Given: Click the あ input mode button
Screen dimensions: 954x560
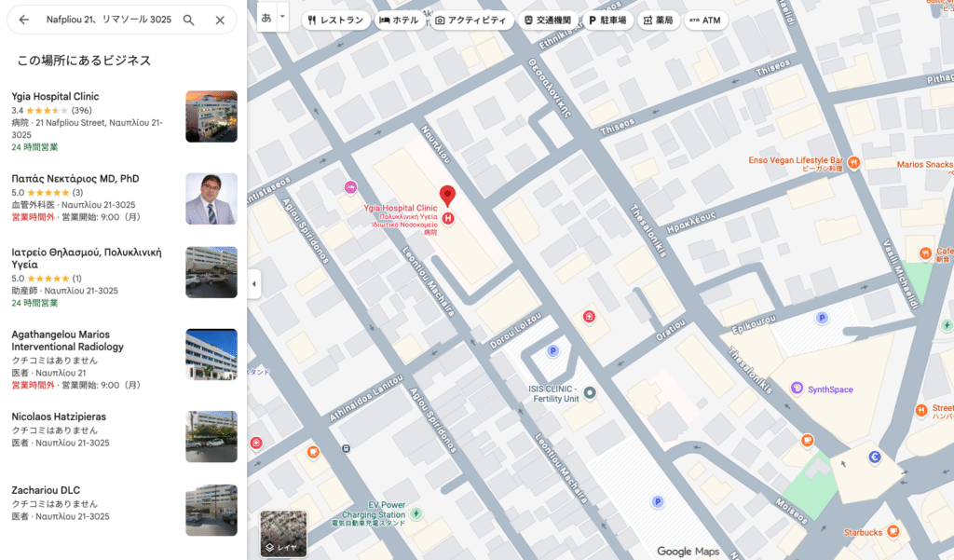Looking at the screenshot, I should pos(266,18).
